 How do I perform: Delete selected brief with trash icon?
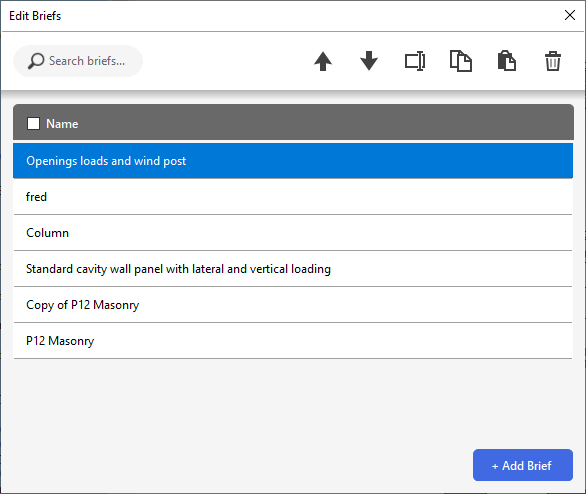553,61
